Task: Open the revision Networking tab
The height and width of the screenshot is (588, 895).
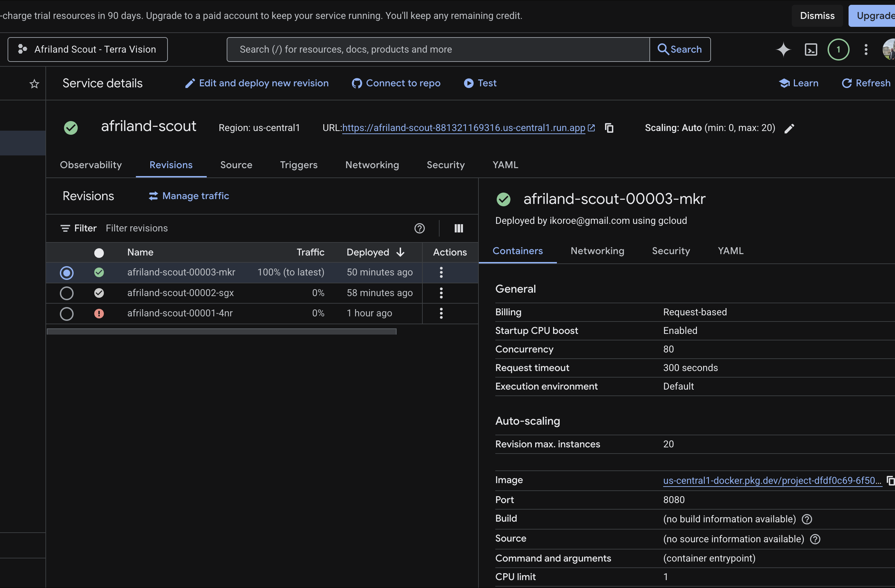Action: pyautogui.click(x=597, y=251)
